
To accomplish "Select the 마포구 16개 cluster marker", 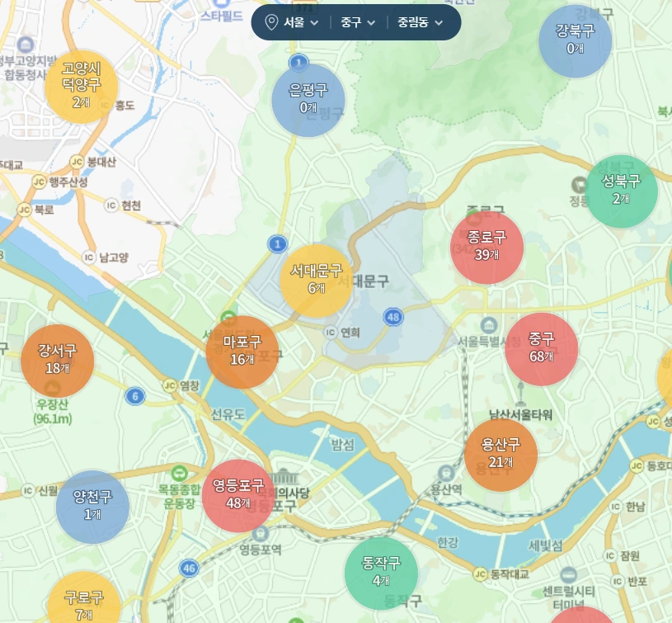I will click(x=242, y=352).
